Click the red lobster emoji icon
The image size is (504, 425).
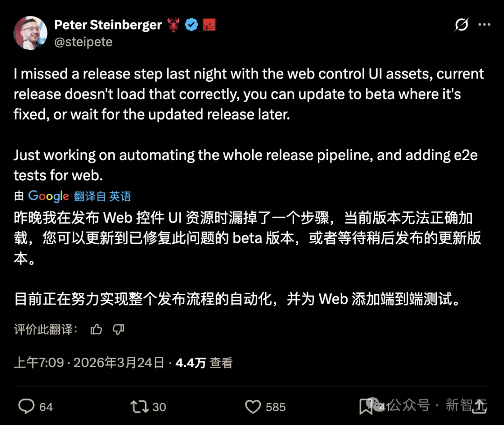[x=174, y=25]
